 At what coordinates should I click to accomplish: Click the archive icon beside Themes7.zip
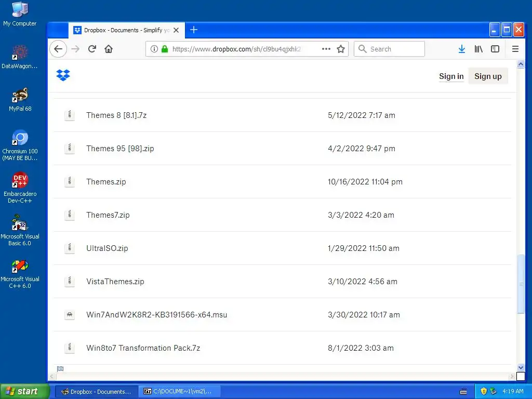pyautogui.click(x=70, y=215)
